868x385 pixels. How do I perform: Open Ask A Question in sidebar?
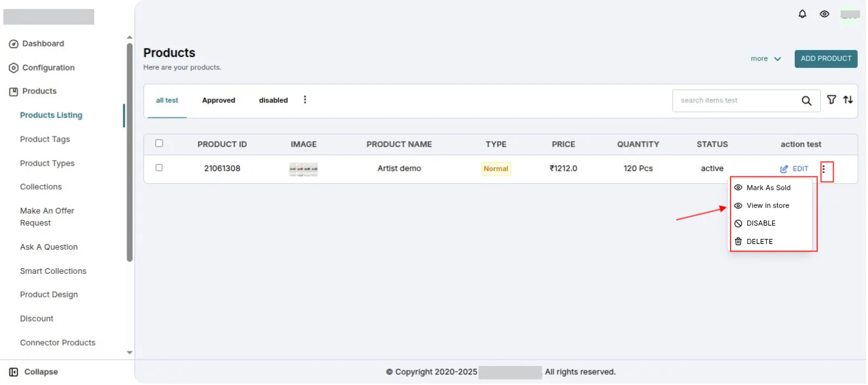[x=49, y=247]
